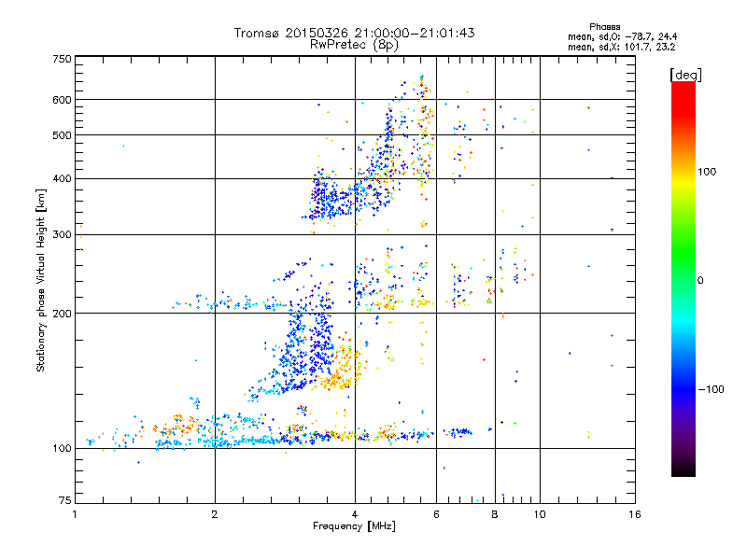Click the '[deg]' colorbar unit label
The image size is (747, 560).
[x=685, y=75]
